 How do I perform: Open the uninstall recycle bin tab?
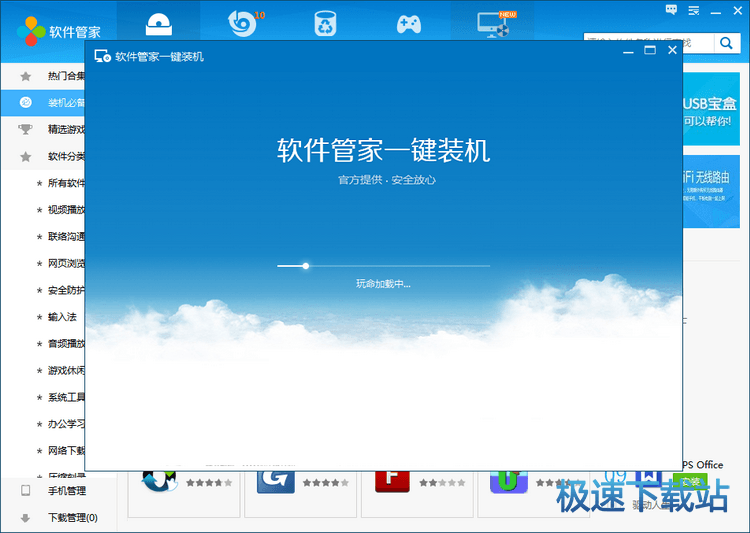coord(325,24)
